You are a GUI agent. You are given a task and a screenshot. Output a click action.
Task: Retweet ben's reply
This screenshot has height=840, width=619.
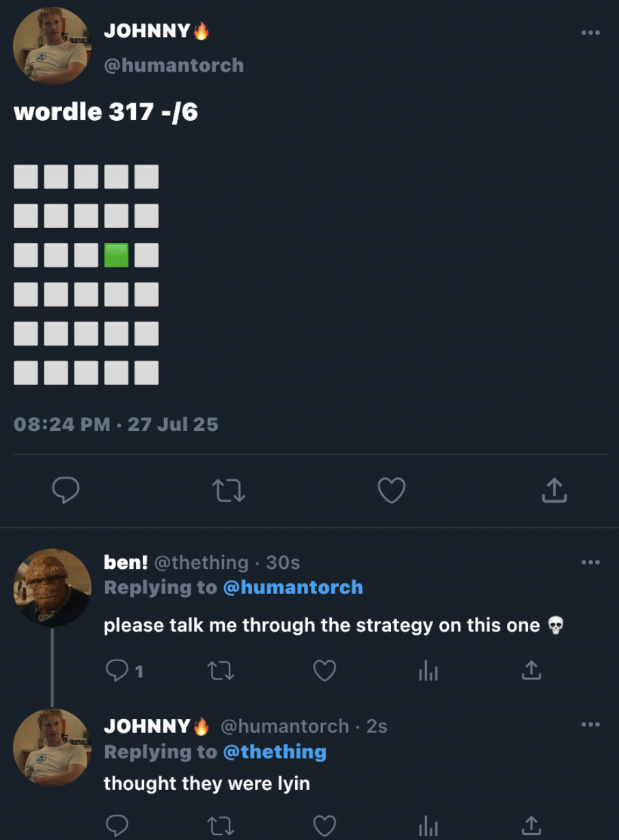point(221,671)
